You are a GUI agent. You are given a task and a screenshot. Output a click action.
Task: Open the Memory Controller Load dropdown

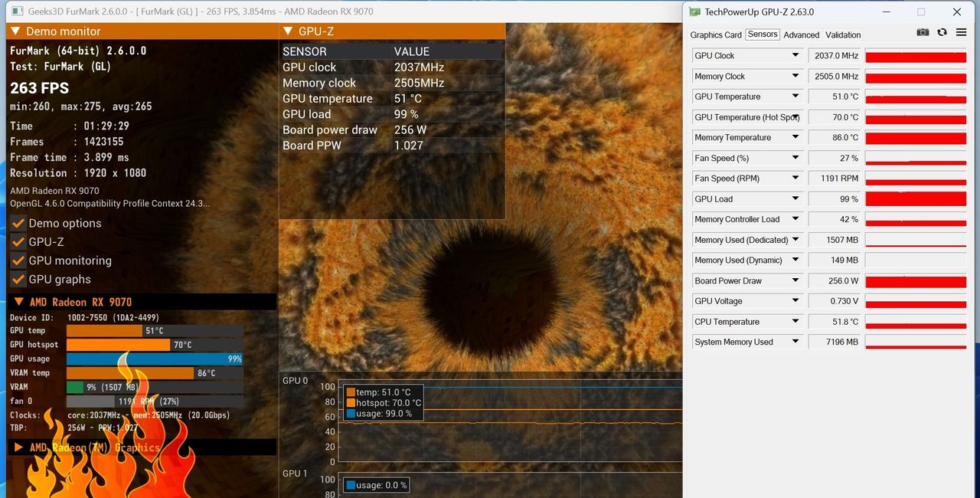pos(795,219)
